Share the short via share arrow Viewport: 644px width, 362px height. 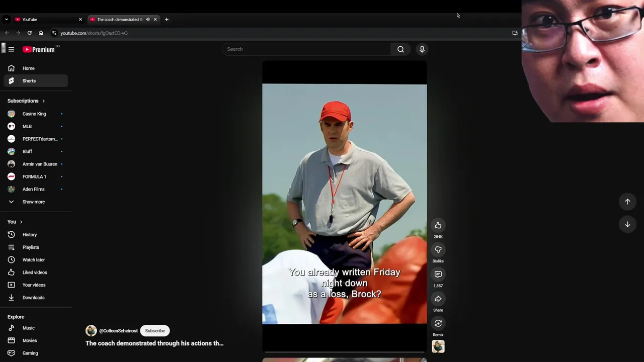(438, 299)
